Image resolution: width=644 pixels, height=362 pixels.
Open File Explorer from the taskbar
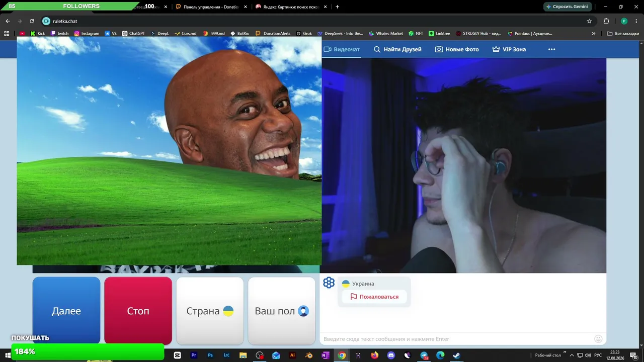243,355
